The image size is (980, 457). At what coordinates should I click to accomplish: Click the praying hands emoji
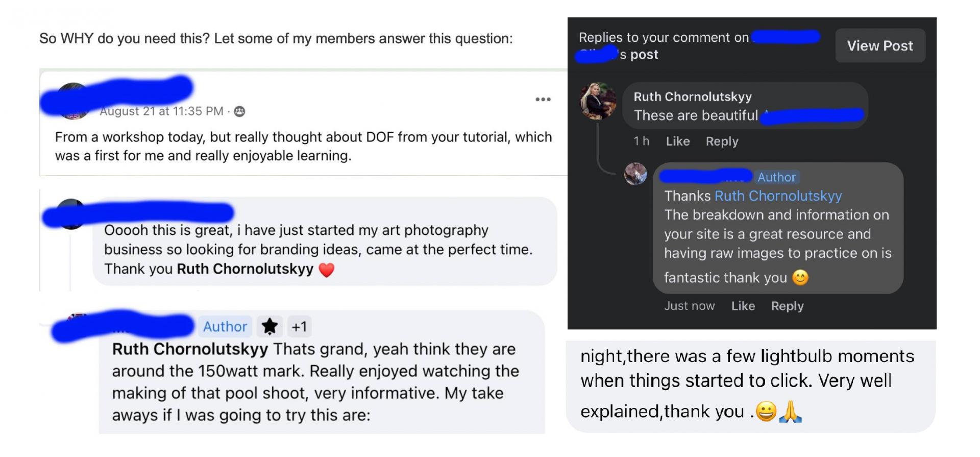pos(790,412)
